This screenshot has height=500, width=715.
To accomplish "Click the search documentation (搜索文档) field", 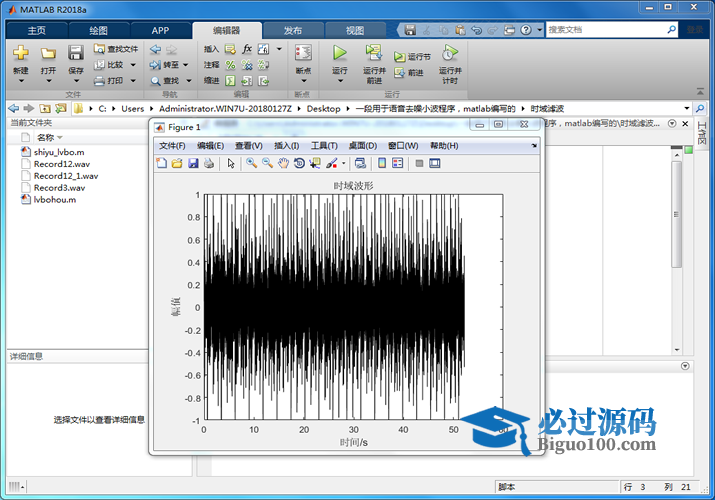I will tap(608, 30).
